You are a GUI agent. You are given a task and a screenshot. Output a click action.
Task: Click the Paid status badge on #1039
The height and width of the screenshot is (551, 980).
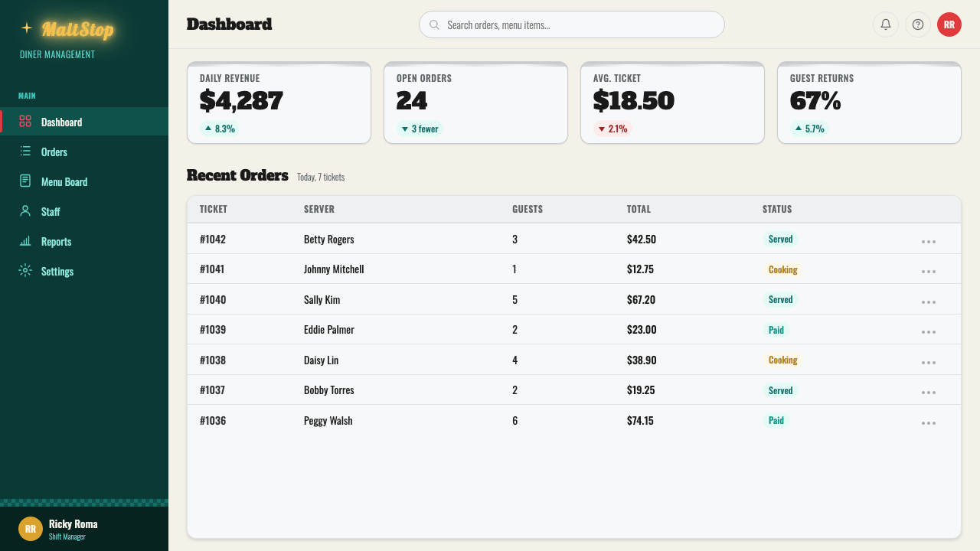pos(776,330)
